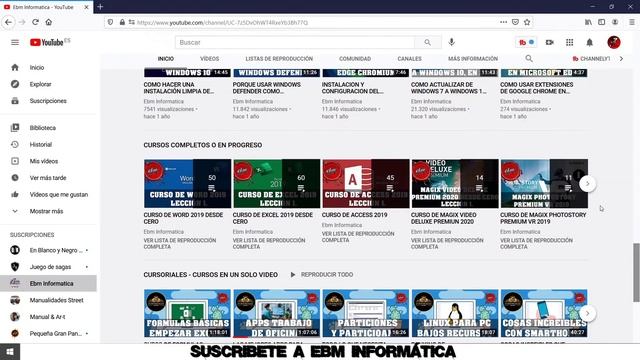Image resolution: width=640 pixels, height=360 pixels.
Task: Switch to the Inicio channel tab
Action: (166, 59)
